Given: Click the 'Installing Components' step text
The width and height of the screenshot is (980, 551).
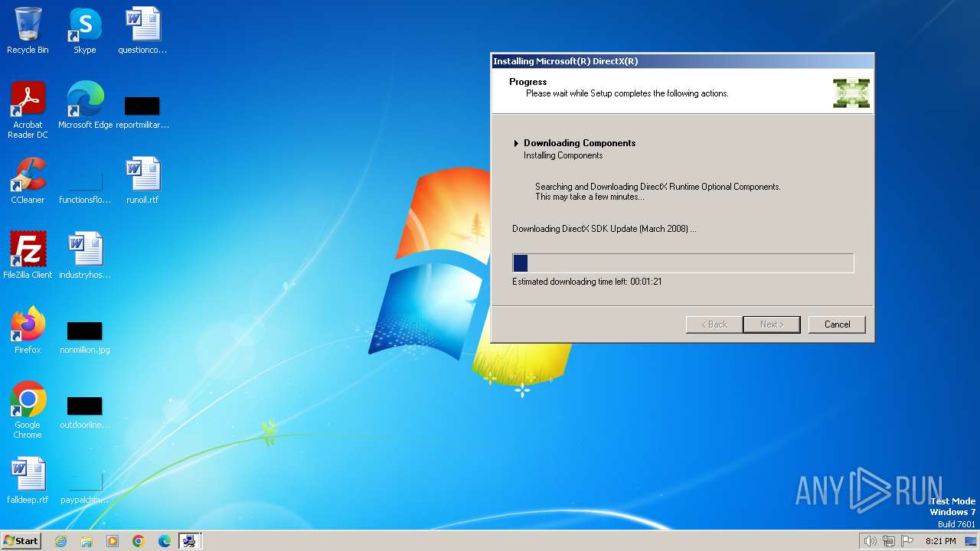Looking at the screenshot, I should pyautogui.click(x=563, y=155).
